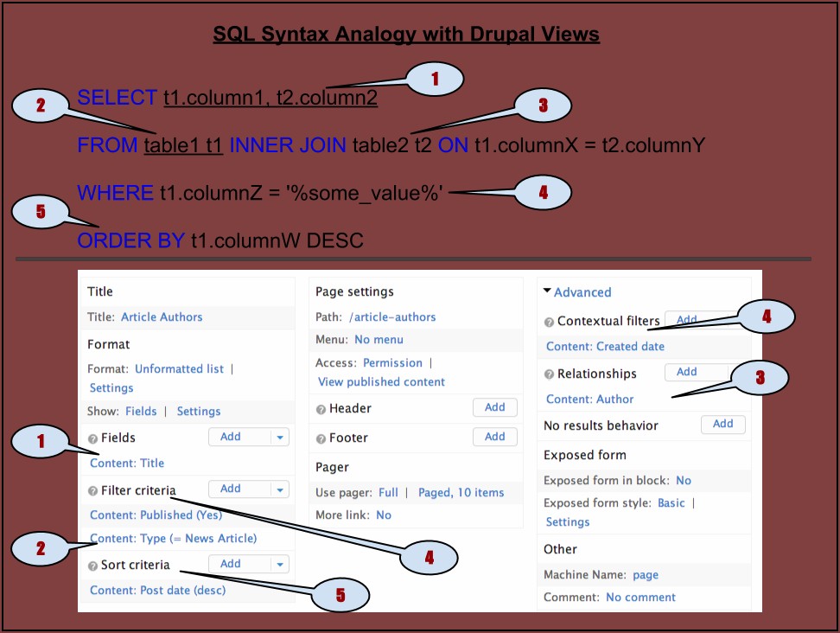
Task: Click the help icon beside Fields
Action: 93,438
